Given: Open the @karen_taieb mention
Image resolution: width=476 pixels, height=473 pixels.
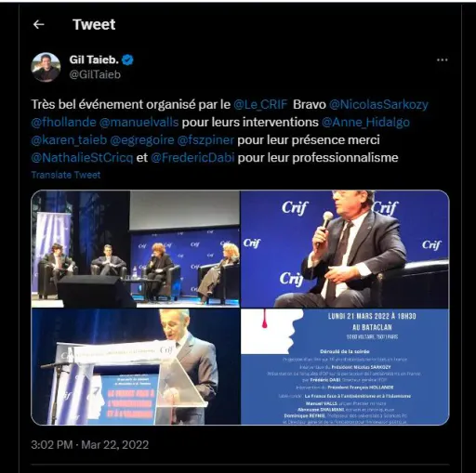Looking at the screenshot, I should coord(69,140).
